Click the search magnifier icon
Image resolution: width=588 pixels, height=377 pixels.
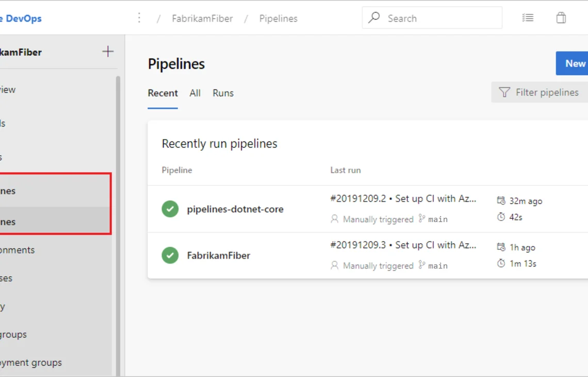coord(374,18)
